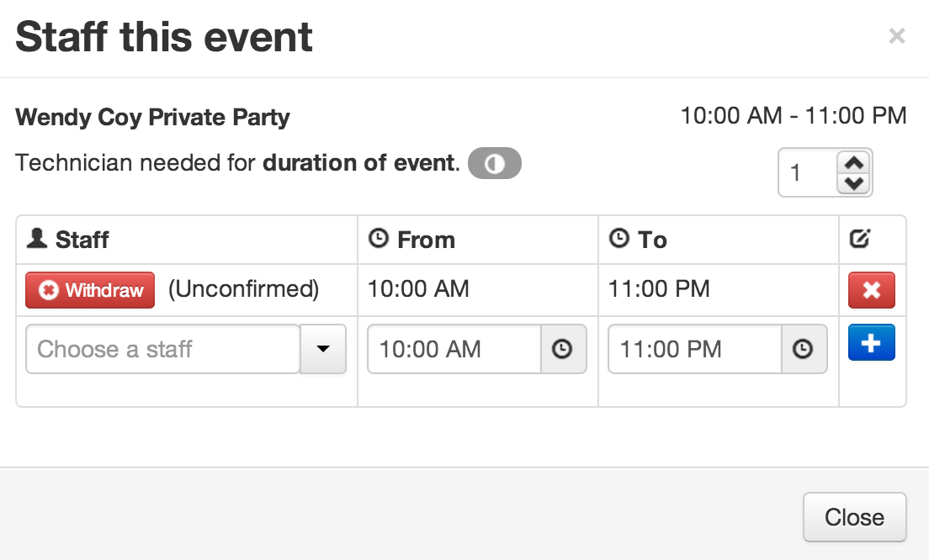Click the blue plus add staff button
The image size is (929, 560).
(x=871, y=343)
